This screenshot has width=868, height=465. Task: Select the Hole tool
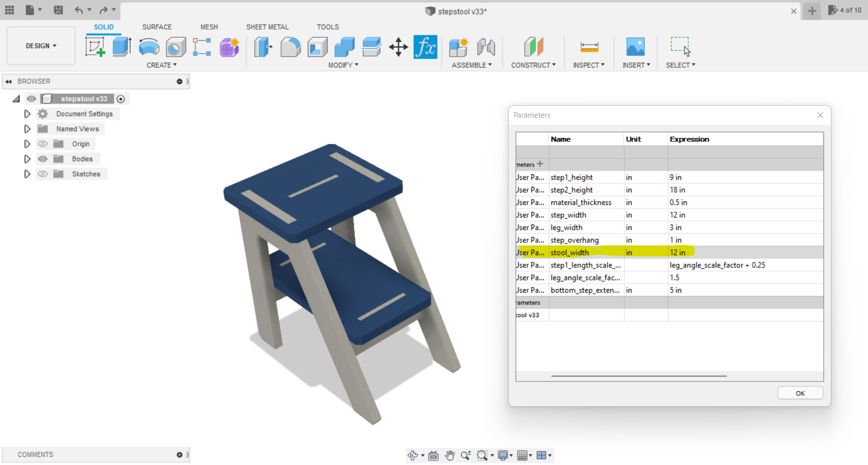[175, 47]
